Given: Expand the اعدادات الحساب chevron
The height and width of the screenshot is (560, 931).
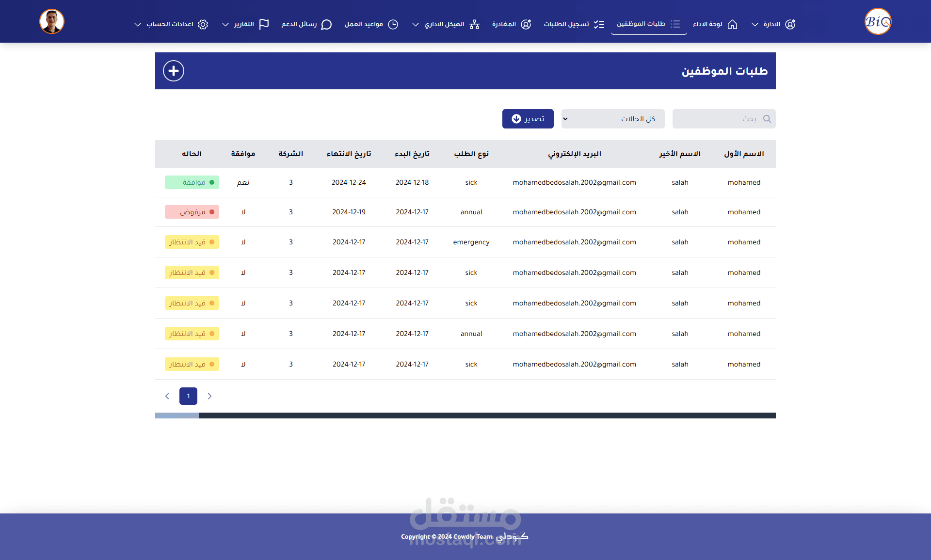Looking at the screenshot, I should [138, 24].
